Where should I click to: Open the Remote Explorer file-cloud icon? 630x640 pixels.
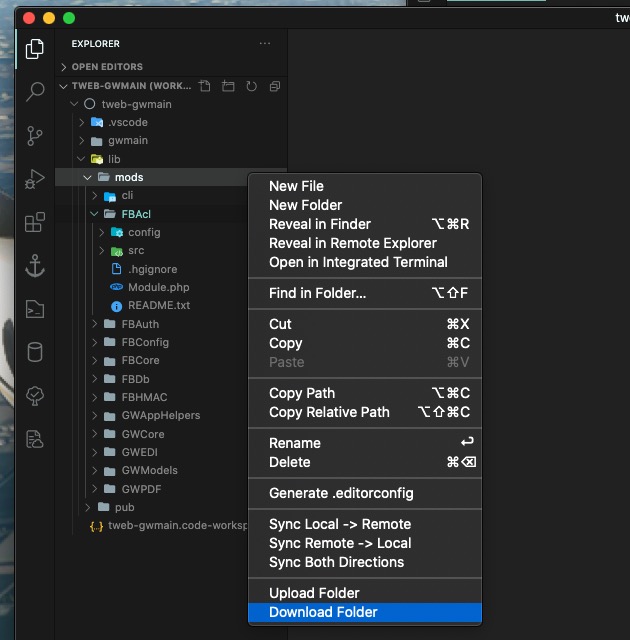tap(35, 440)
